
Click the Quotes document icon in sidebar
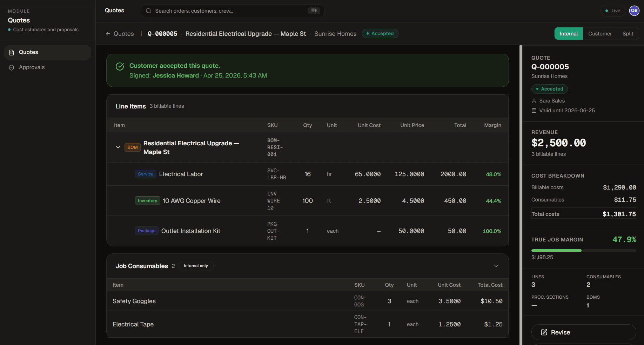click(12, 52)
